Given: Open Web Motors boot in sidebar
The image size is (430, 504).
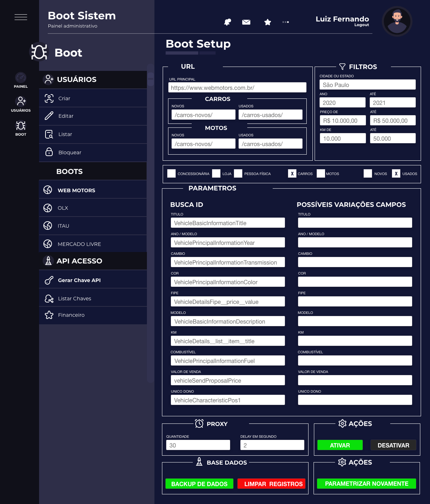Looking at the screenshot, I should 93,190.
